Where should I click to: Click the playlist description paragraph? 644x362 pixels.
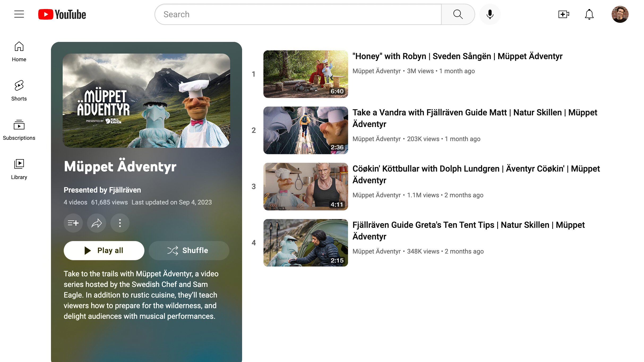141,295
